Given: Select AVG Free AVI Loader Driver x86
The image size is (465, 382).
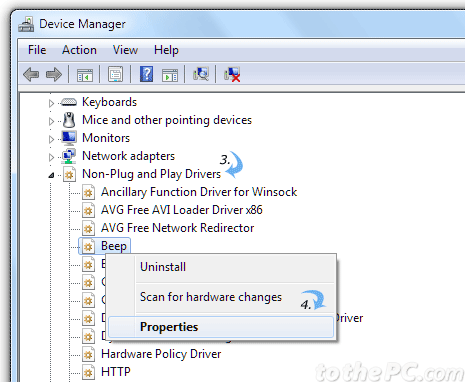Looking at the screenshot, I should coord(182,210).
